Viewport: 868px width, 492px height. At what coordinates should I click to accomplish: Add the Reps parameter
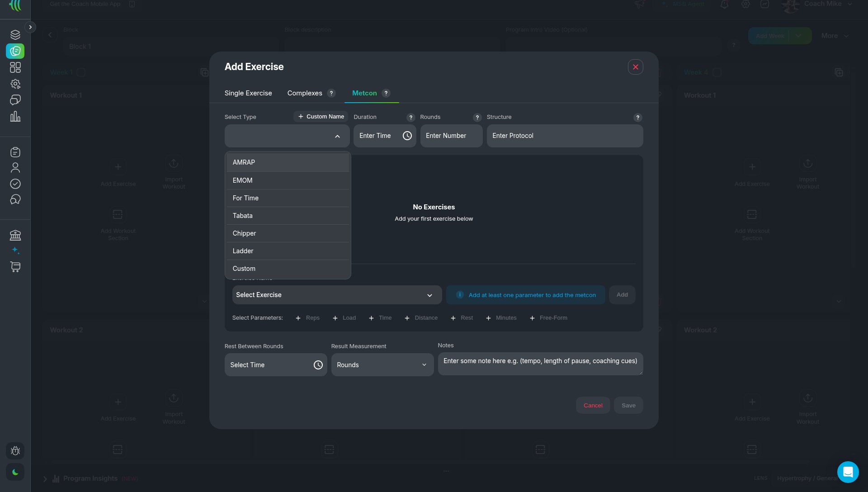click(307, 318)
